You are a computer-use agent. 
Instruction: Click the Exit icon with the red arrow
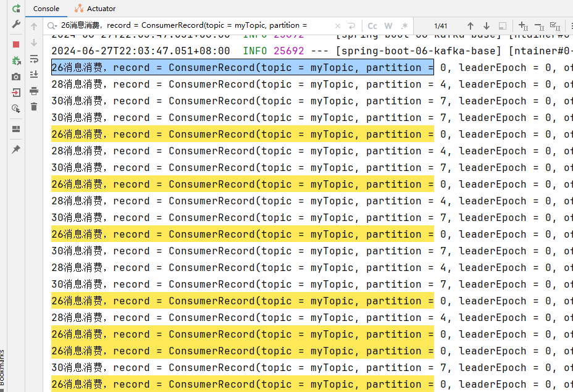pyautogui.click(x=16, y=93)
